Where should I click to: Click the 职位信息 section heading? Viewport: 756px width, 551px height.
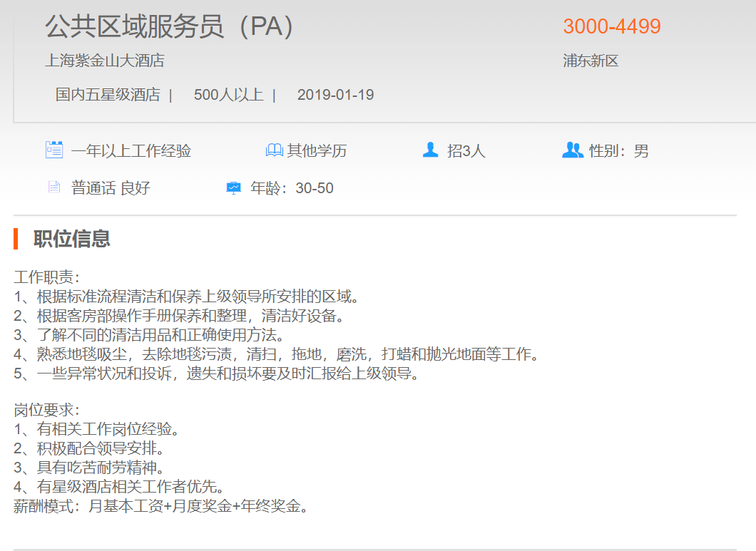coord(71,239)
